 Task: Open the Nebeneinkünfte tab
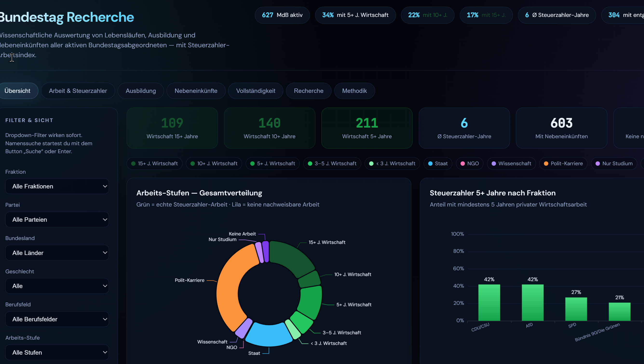pos(196,91)
